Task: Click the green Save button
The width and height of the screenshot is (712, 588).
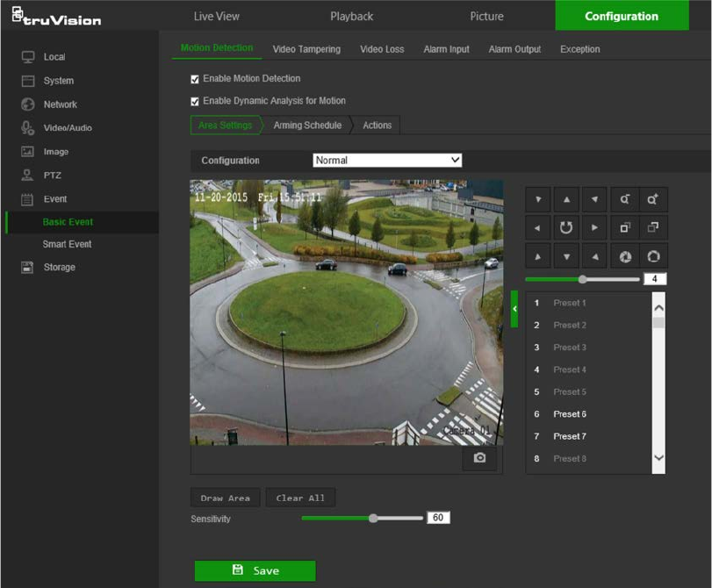Action: [255, 570]
